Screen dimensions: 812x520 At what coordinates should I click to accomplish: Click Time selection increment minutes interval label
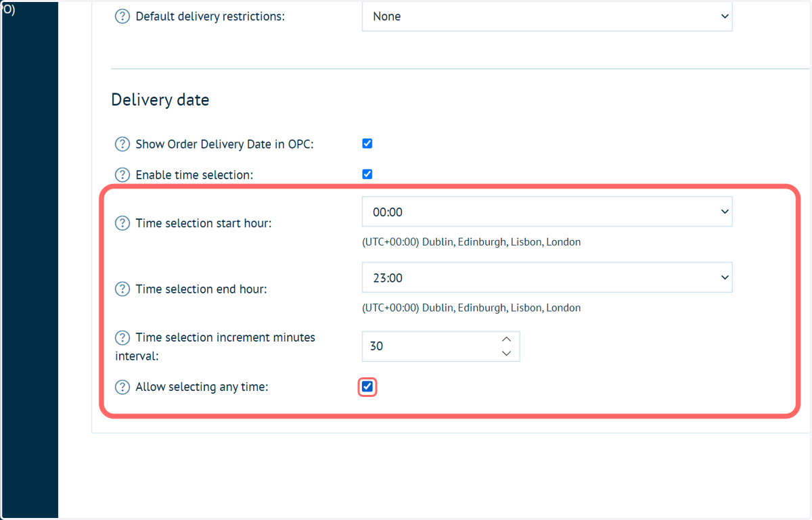[x=217, y=346]
